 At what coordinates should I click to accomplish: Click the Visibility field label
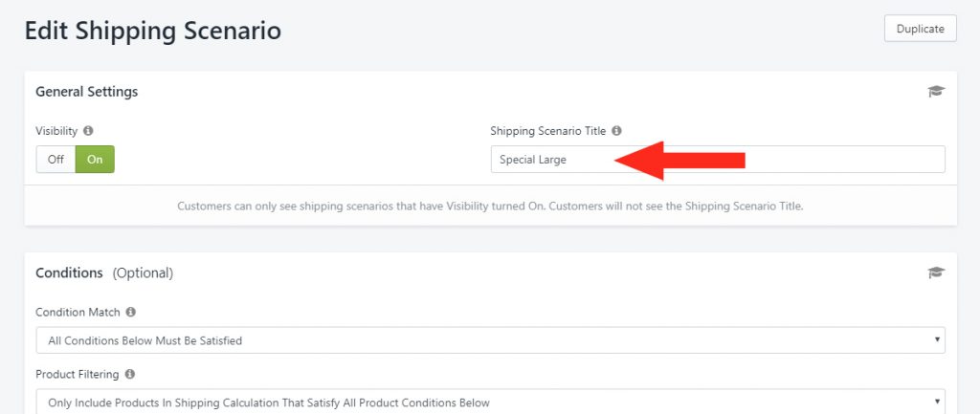click(x=56, y=131)
